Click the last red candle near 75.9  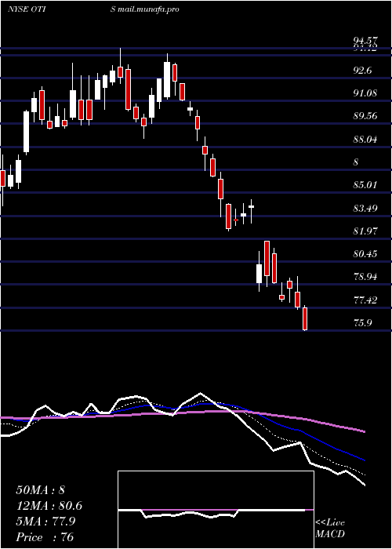pos(305,318)
